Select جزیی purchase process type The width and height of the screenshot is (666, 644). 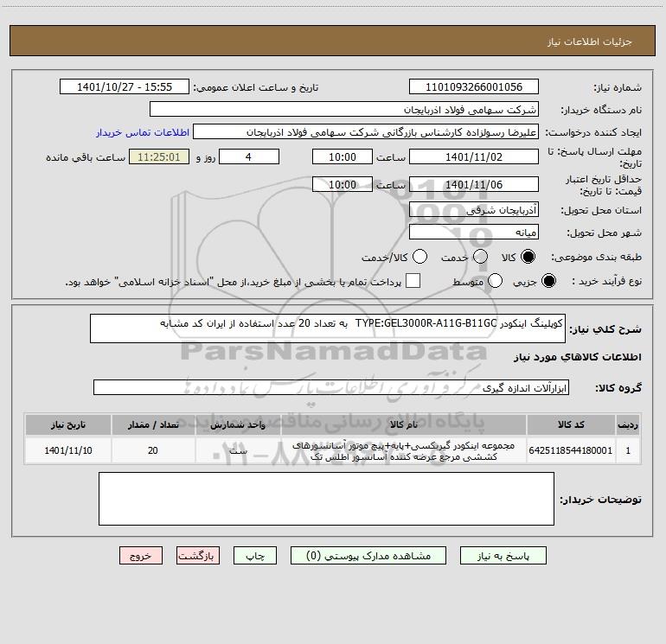pos(548,281)
